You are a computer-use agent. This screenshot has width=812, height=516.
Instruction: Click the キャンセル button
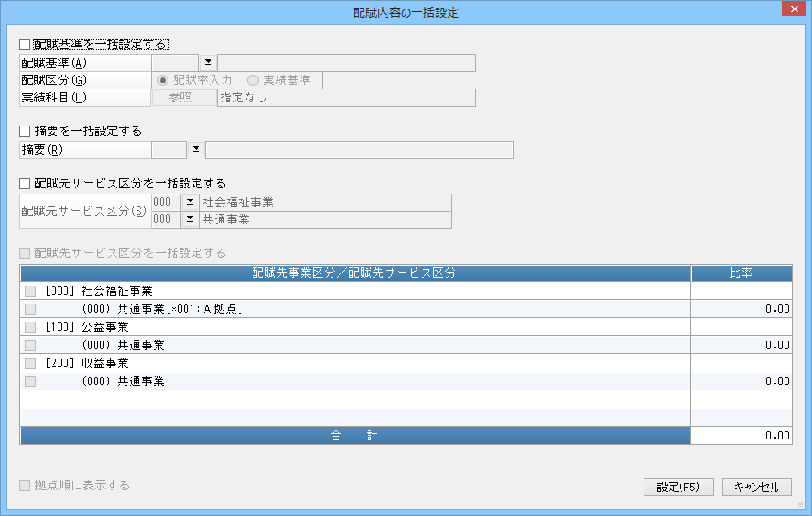tap(757, 487)
